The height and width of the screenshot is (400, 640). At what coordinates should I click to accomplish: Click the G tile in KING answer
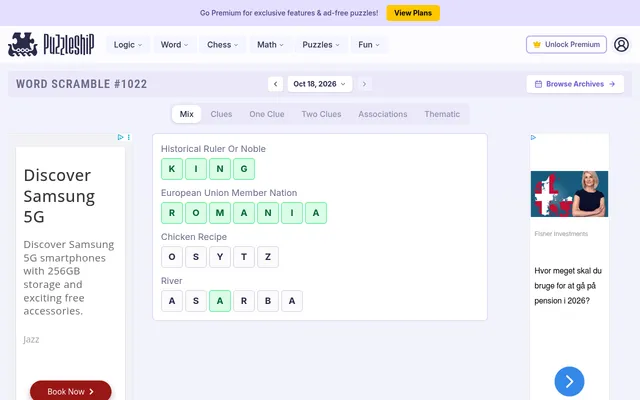pyautogui.click(x=244, y=169)
